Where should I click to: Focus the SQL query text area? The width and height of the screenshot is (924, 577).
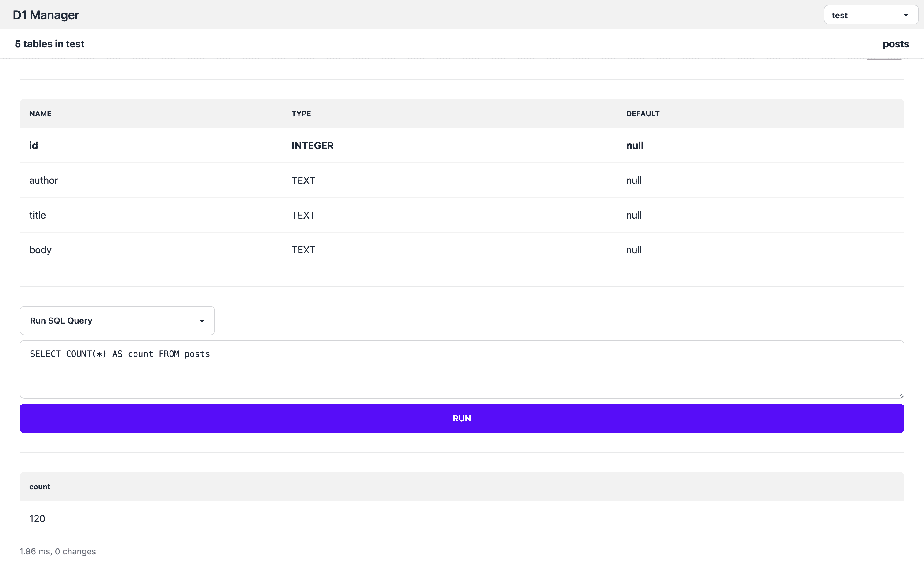coord(461,369)
